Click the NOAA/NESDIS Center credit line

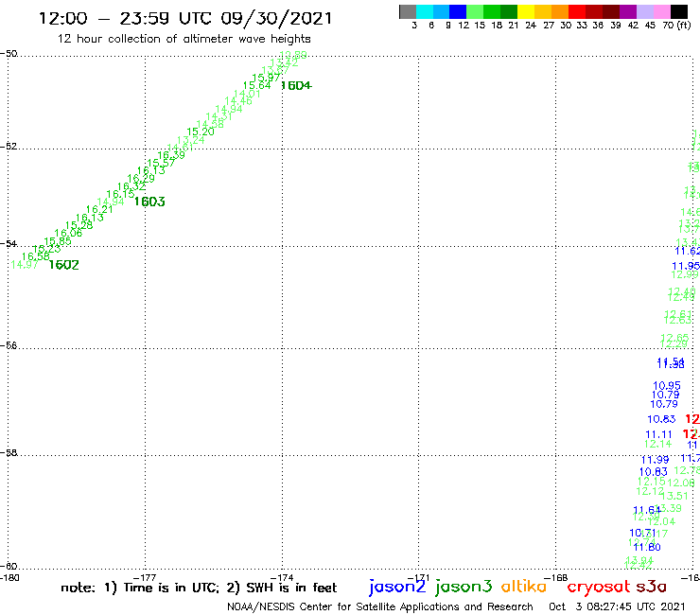[380, 606]
